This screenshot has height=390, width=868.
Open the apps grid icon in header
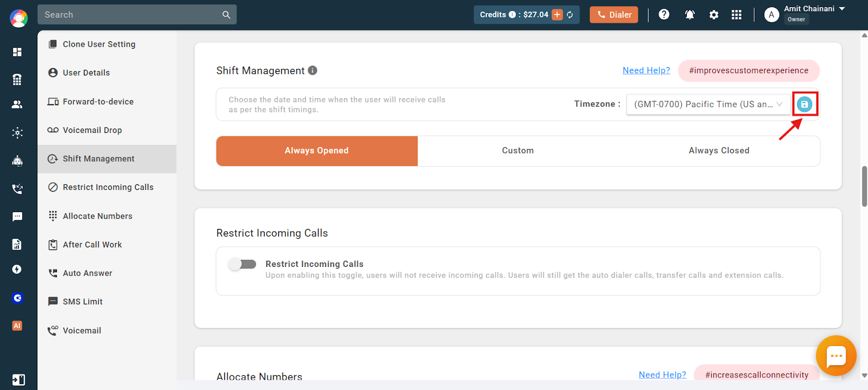736,15
